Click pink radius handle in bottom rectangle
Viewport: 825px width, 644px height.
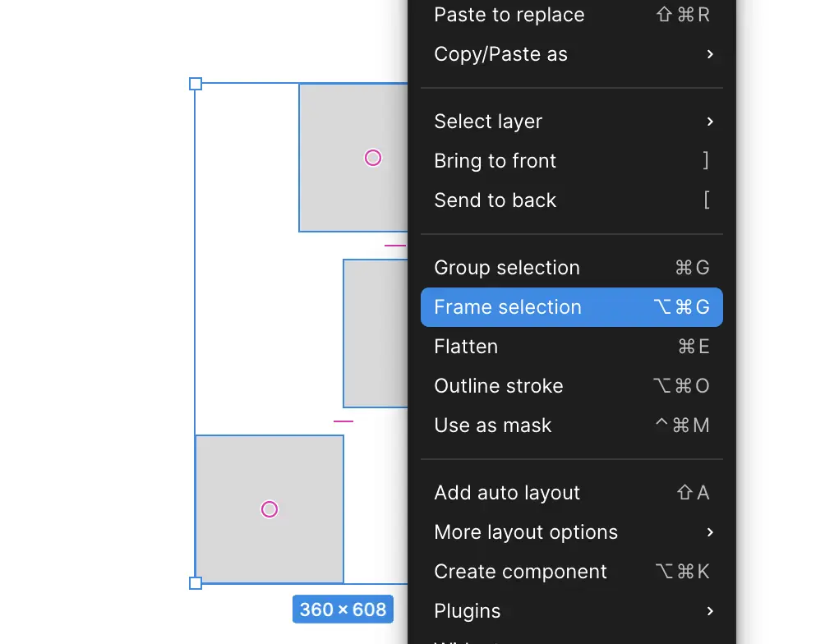click(270, 509)
